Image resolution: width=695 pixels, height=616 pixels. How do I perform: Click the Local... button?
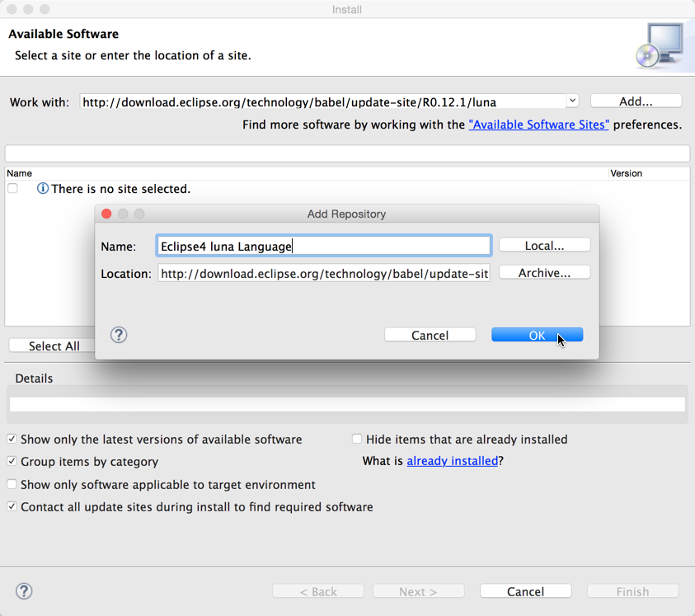tap(544, 246)
